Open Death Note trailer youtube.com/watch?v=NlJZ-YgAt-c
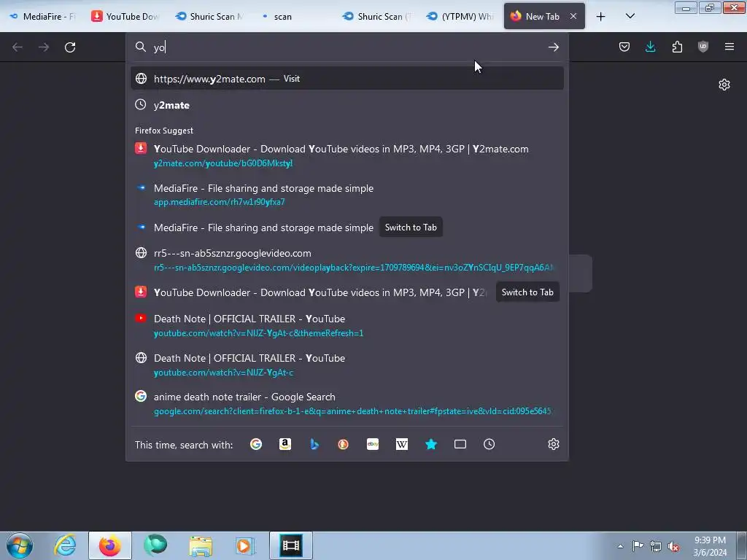This screenshot has height=560, width=747. pyautogui.click(x=347, y=365)
